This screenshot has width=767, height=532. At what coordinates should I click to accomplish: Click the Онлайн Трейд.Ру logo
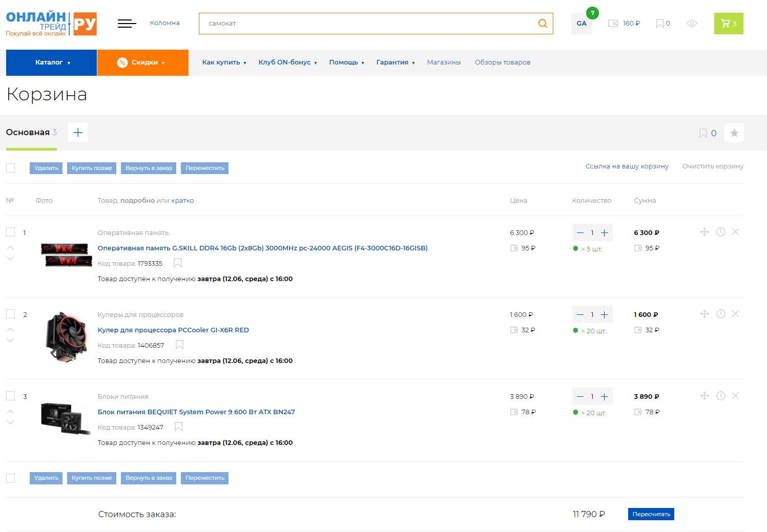[51, 24]
